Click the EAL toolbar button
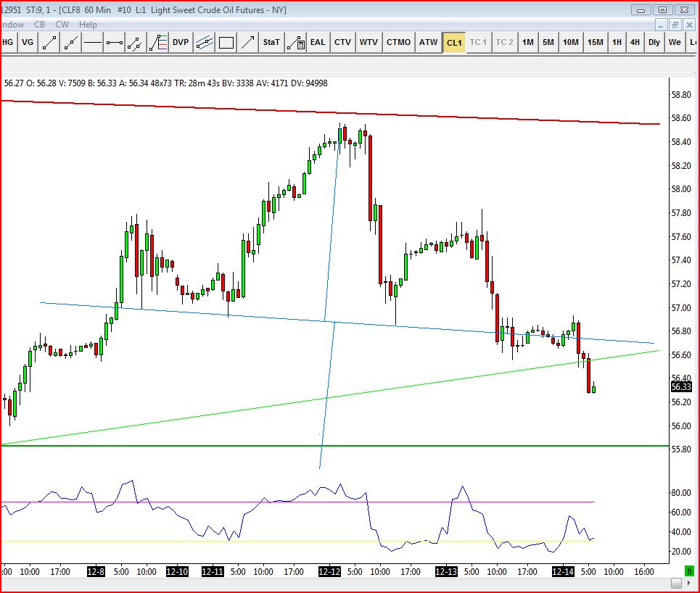Viewport: 700px width, 593px height. [x=318, y=42]
